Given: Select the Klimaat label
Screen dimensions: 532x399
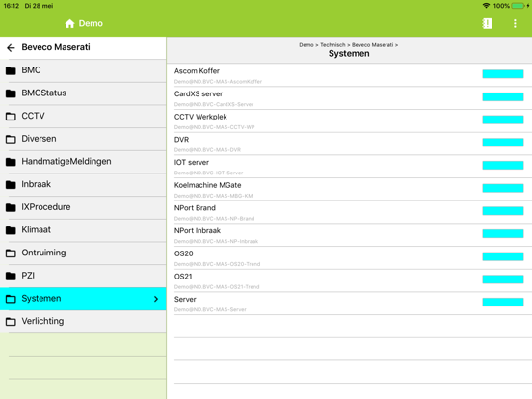Looking at the screenshot, I should tap(37, 229).
